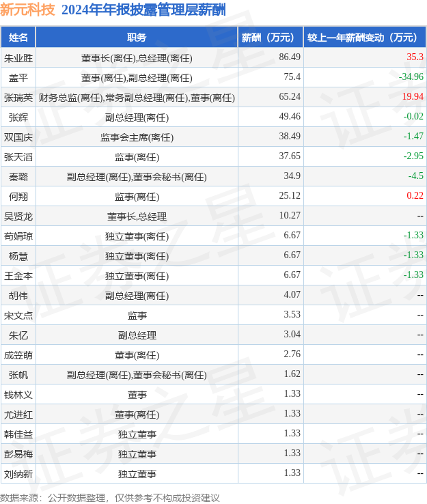Select the name 苟娟琼
The height and width of the screenshot is (504, 427).
point(18,236)
